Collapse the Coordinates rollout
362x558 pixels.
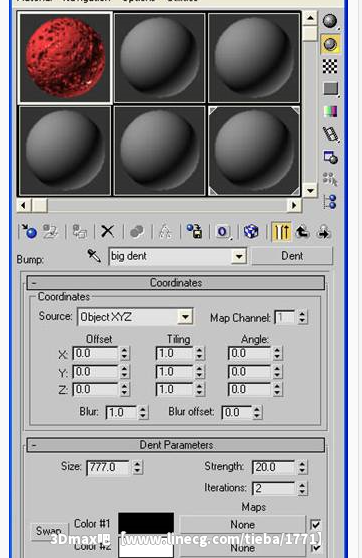[x=176, y=283]
